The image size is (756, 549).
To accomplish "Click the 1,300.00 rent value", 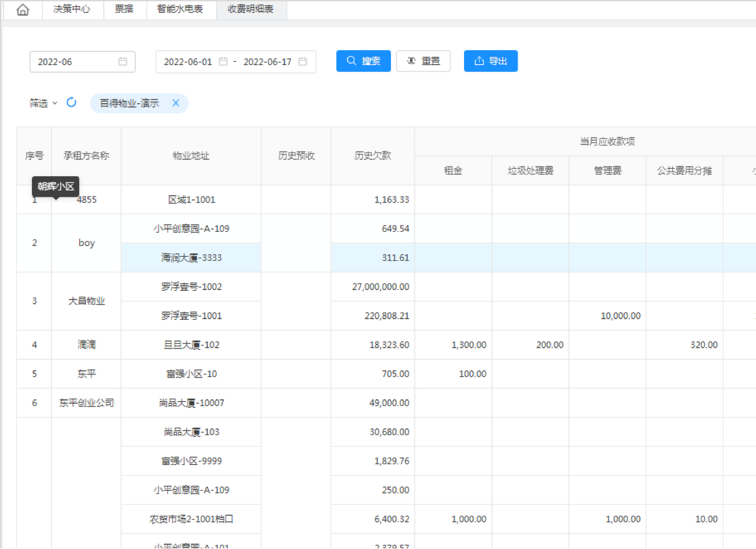I will (x=469, y=344).
